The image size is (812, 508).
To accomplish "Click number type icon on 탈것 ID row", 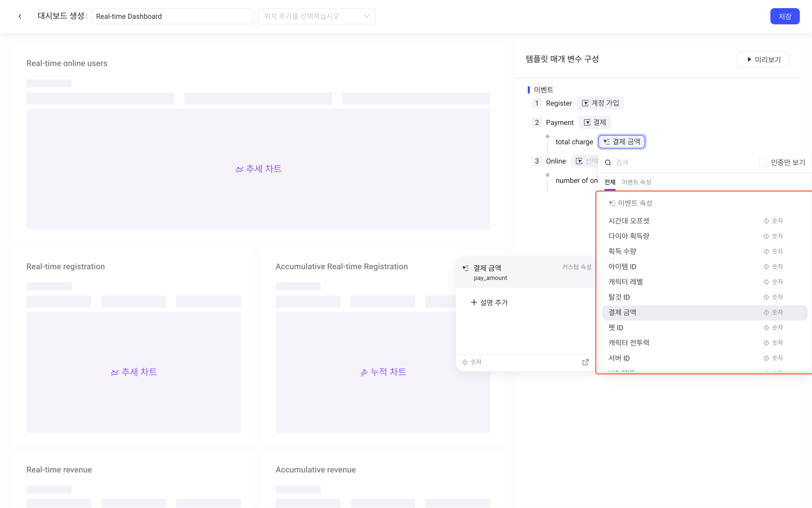I will coord(766,297).
